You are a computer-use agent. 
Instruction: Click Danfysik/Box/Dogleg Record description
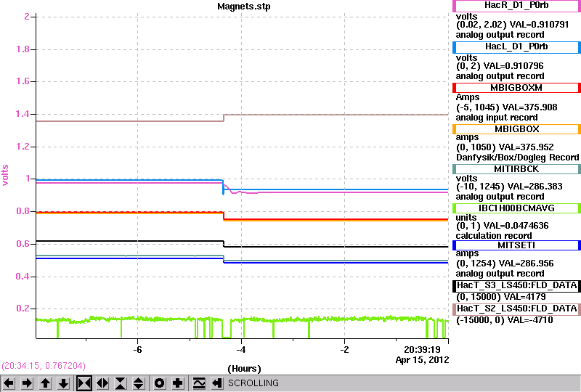tap(518, 158)
